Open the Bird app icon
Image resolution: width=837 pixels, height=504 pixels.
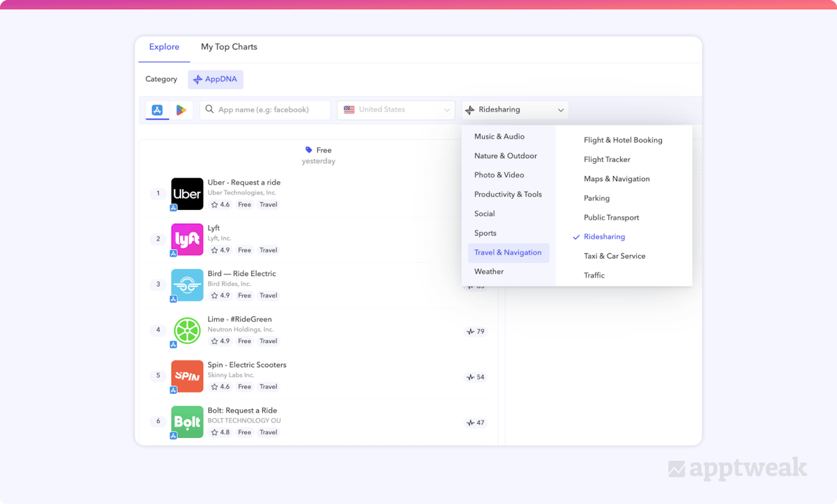pyautogui.click(x=187, y=285)
